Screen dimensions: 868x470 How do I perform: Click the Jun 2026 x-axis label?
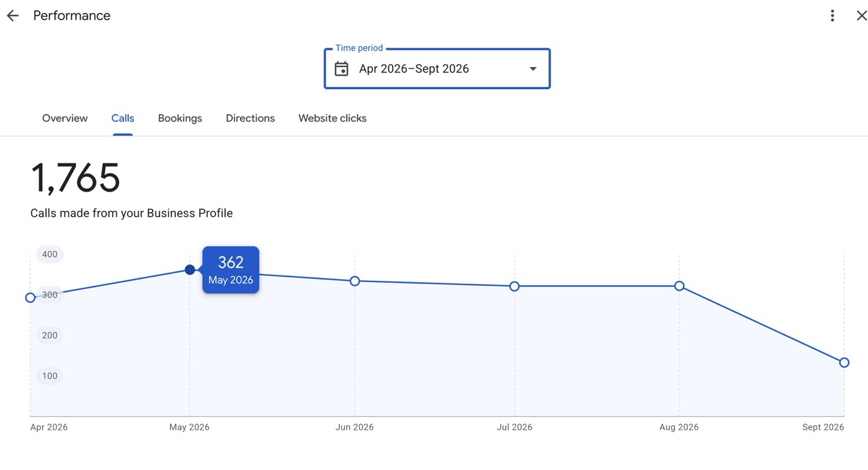click(x=355, y=427)
